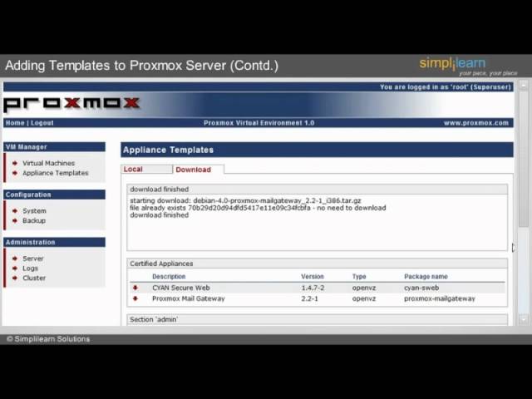Screen dimensions: 532x399
Task: Click the red arrow bullet beside Backup
Action: tap(15, 220)
